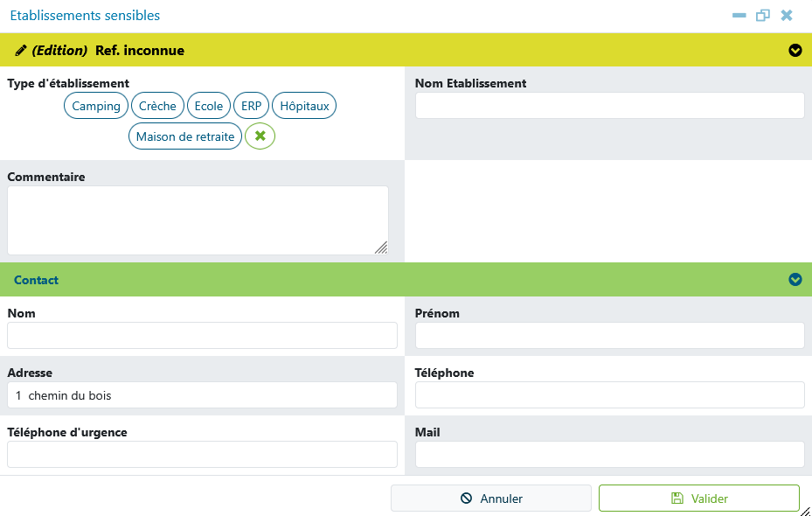
Task: Restore the Etablissements sensibles window
Action: (763, 16)
